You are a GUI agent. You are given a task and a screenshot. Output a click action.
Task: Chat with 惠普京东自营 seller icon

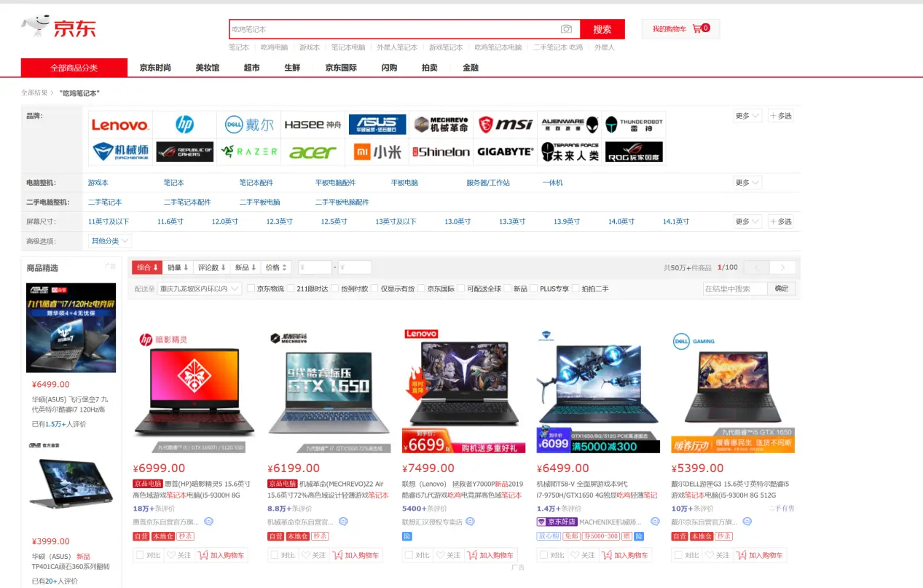pos(209,522)
